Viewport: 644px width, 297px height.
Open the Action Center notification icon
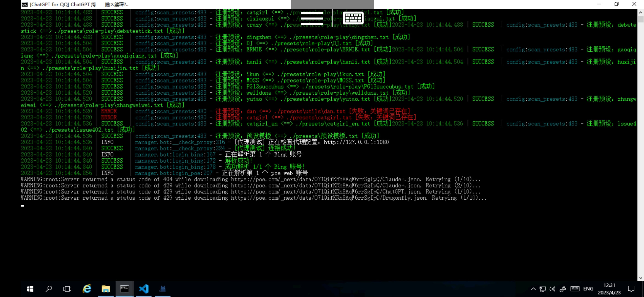(x=631, y=289)
